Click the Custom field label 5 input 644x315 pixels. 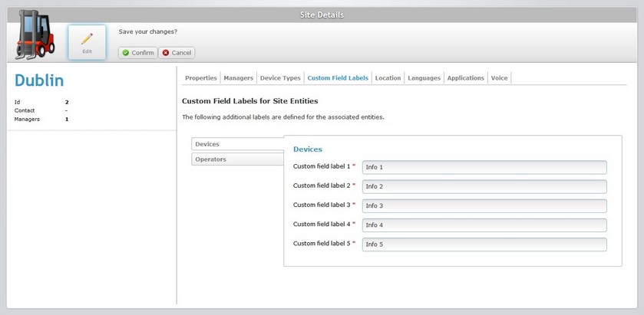pyautogui.click(x=484, y=244)
